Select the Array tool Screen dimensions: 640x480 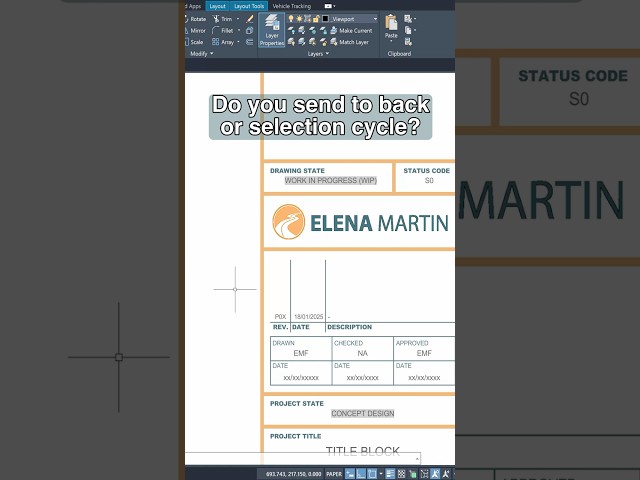(x=223, y=42)
